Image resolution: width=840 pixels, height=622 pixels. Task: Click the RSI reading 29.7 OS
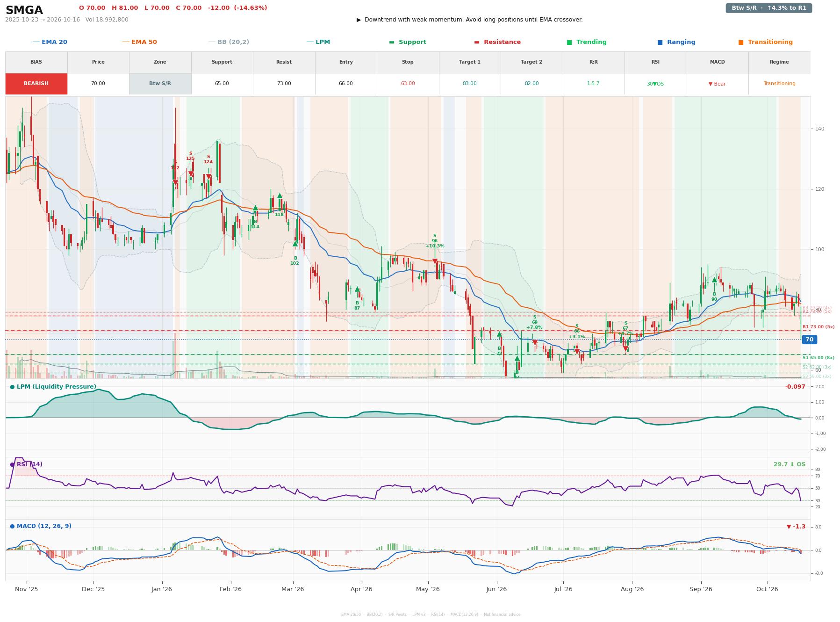(790, 464)
